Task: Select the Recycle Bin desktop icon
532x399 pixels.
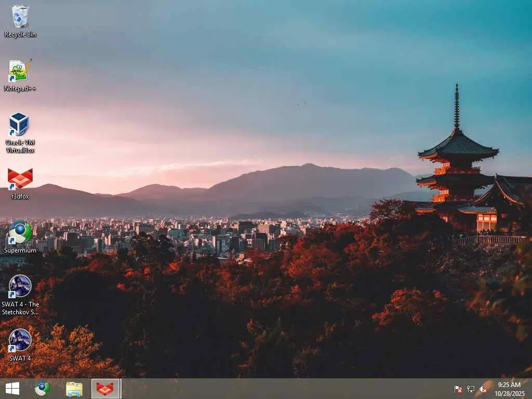Action: coord(20,21)
